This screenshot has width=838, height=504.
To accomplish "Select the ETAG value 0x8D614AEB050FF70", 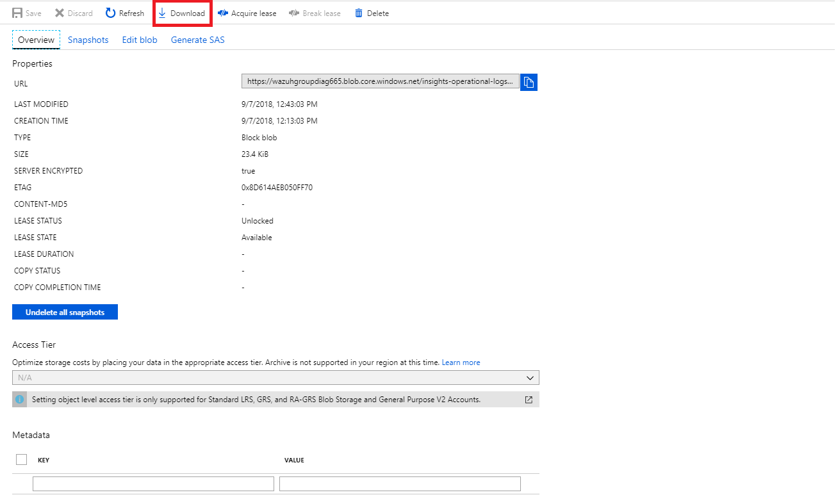I will pos(277,188).
